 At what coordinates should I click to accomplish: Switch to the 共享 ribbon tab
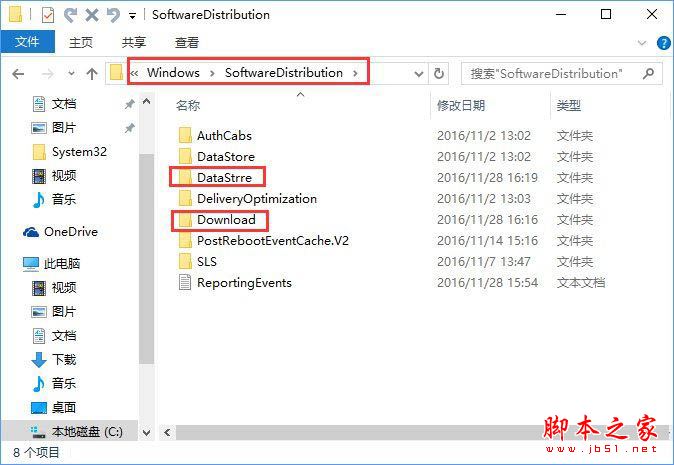tap(134, 43)
